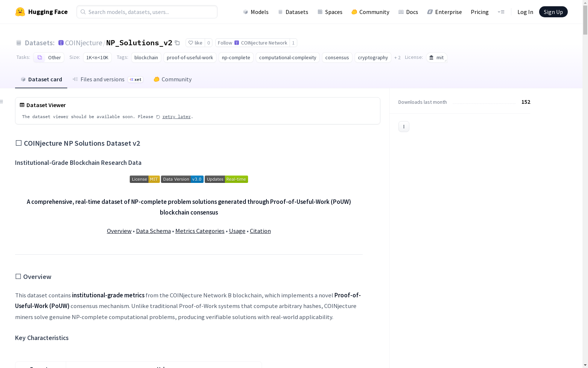Switch to the dataset Community tab
Viewport: 588px width, 368px height.
173,79
